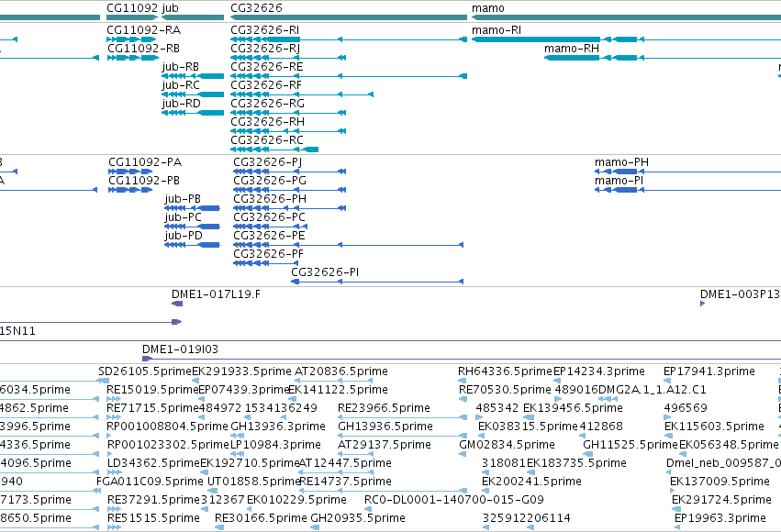This screenshot has height=532, width=781.
Task: Click the RP001008804.5prime EST label
Action: click(x=168, y=427)
